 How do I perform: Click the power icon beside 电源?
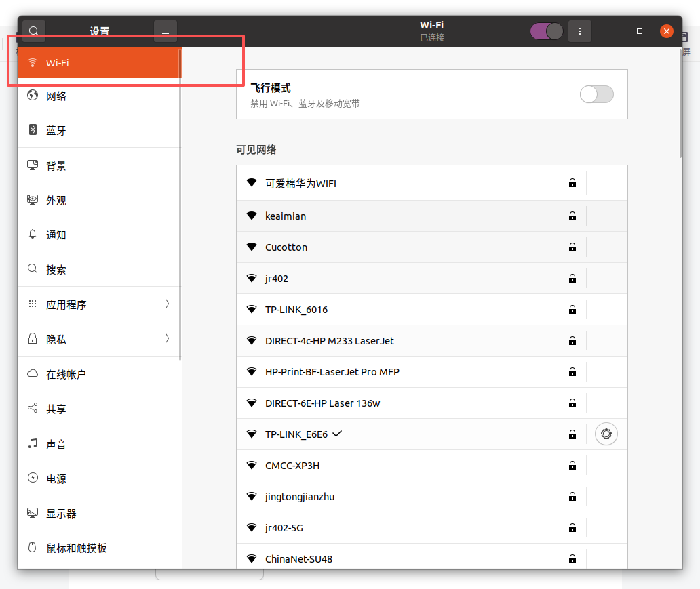[x=33, y=478]
